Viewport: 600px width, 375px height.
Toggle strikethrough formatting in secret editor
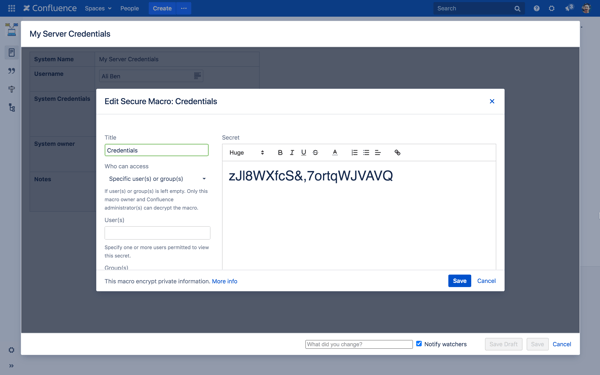[x=315, y=152]
